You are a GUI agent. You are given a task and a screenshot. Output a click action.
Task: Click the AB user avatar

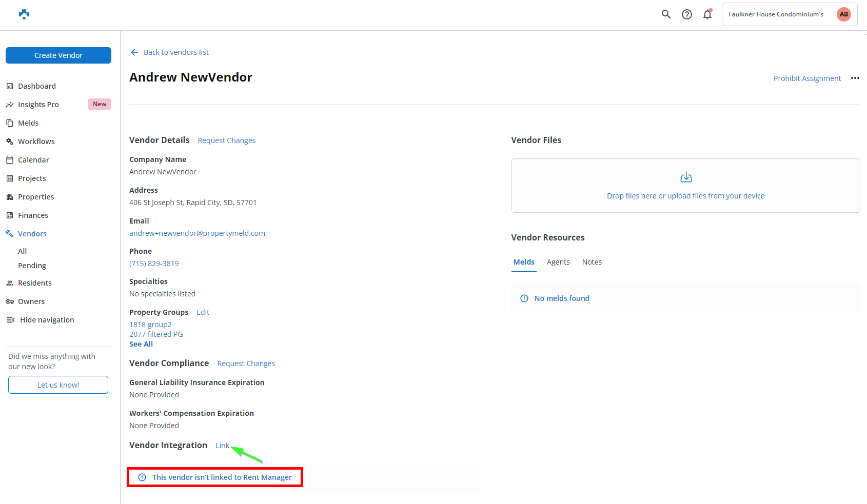coord(843,14)
